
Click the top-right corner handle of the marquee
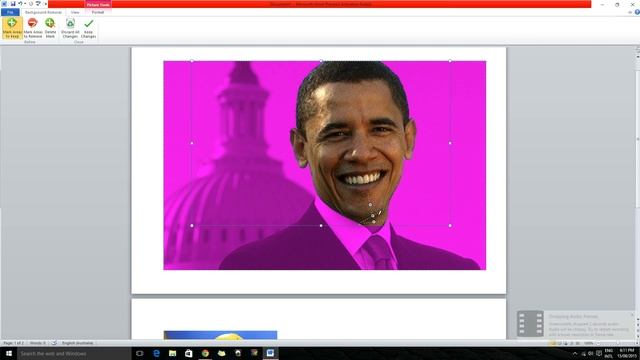(450, 61)
